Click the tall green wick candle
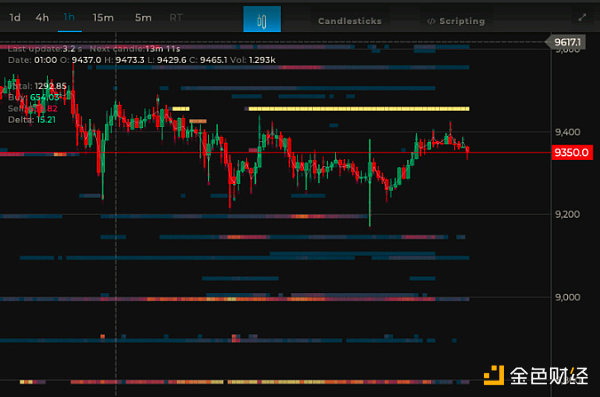This screenshot has height=397, width=600. click(x=370, y=183)
